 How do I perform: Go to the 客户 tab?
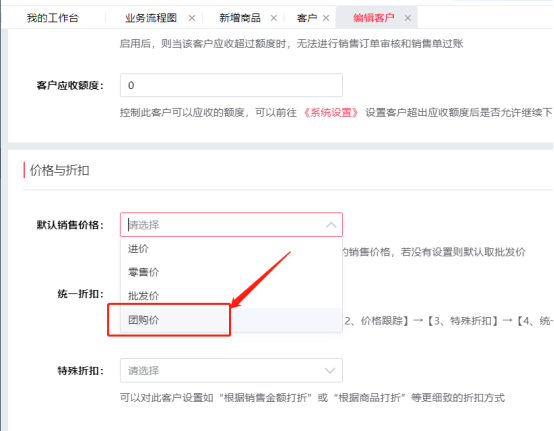[x=307, y=18]
